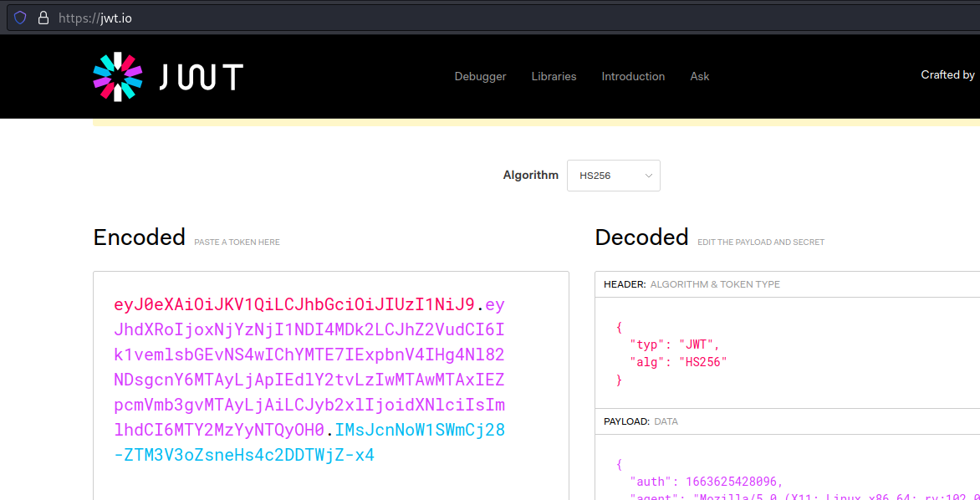Viewport: 980px width, 500px height.
Task: Click the tracking protection shield icon
Action: (20, 18)
